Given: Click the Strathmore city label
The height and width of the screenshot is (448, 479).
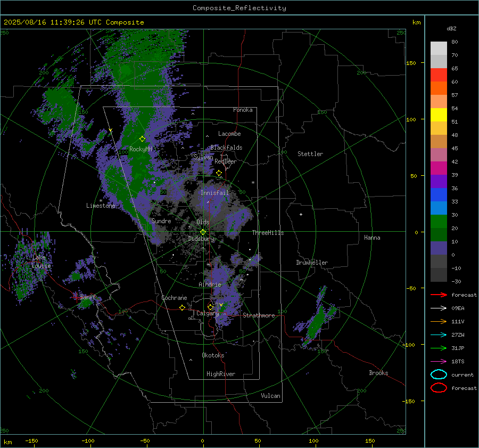Looking at the screenshot, I should pos(259,315).
